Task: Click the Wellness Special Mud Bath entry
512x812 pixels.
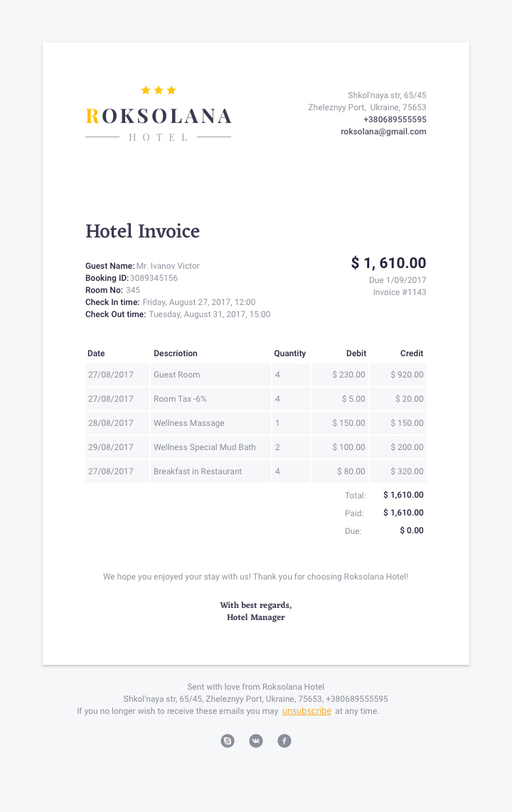Action: coord(205,447)
